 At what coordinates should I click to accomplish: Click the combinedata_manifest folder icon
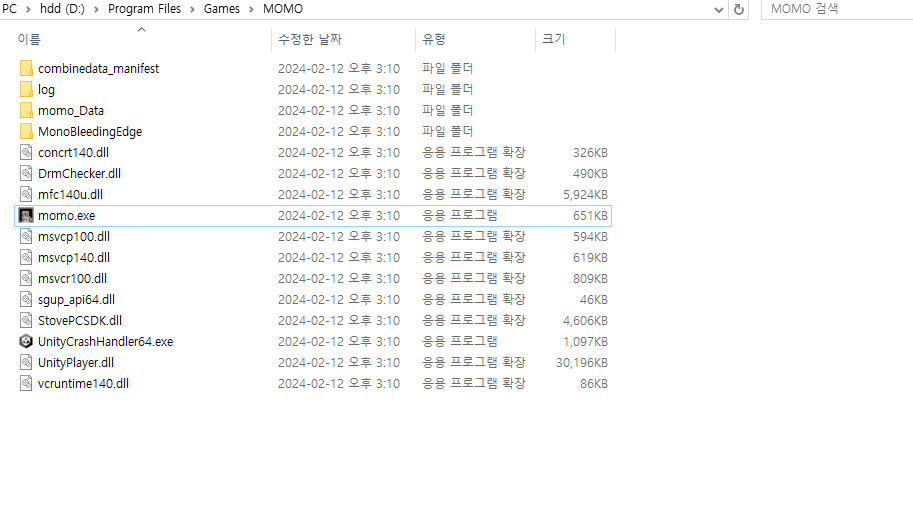(26, 69)
